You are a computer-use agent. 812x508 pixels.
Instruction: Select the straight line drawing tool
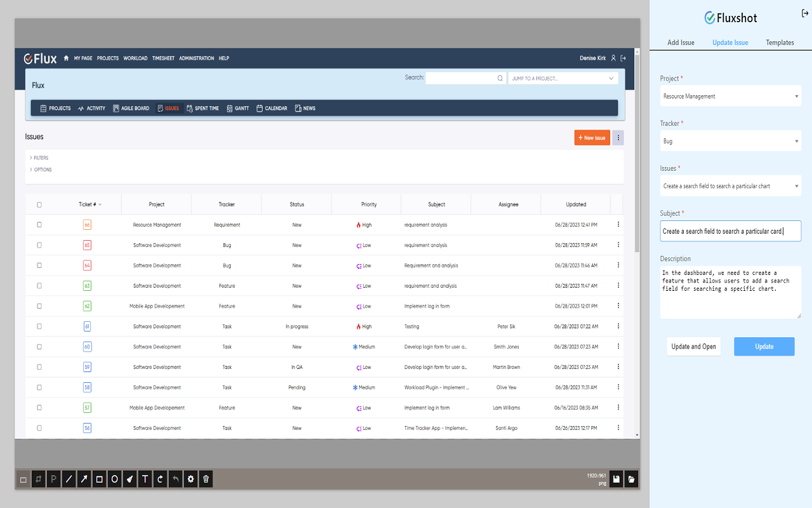pyautogui.click(x=69, y=479)
